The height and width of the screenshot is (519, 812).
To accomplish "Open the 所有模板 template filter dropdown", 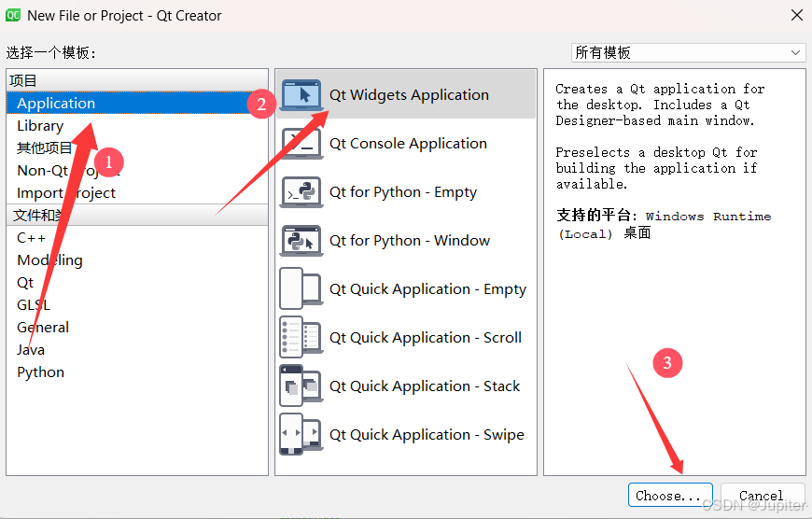I will [688, 52].
